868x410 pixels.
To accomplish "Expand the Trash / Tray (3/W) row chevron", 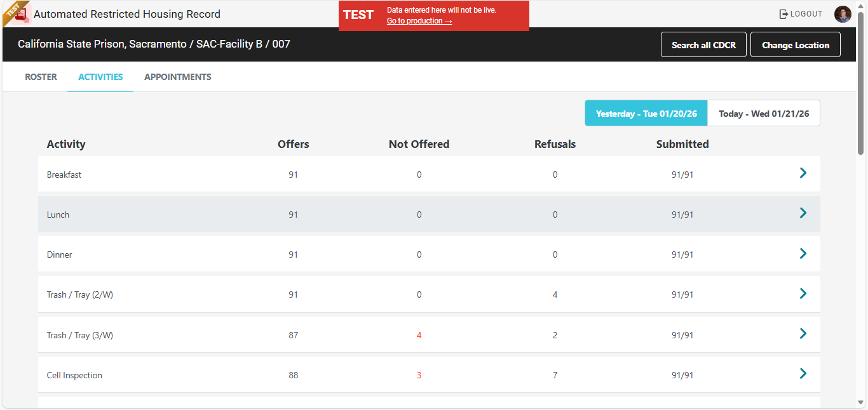I will coord(803,333).
